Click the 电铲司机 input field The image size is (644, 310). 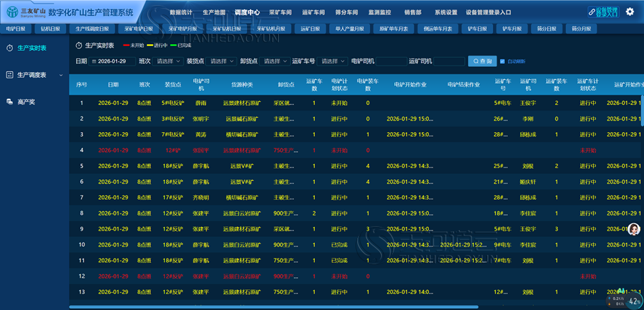(x=392, y=61)
